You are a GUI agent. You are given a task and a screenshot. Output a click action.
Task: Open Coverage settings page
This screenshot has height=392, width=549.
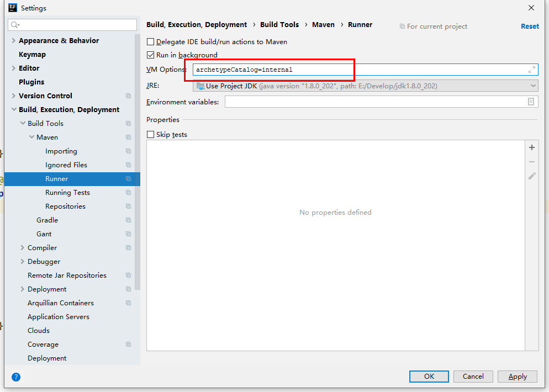coord(43,345)
